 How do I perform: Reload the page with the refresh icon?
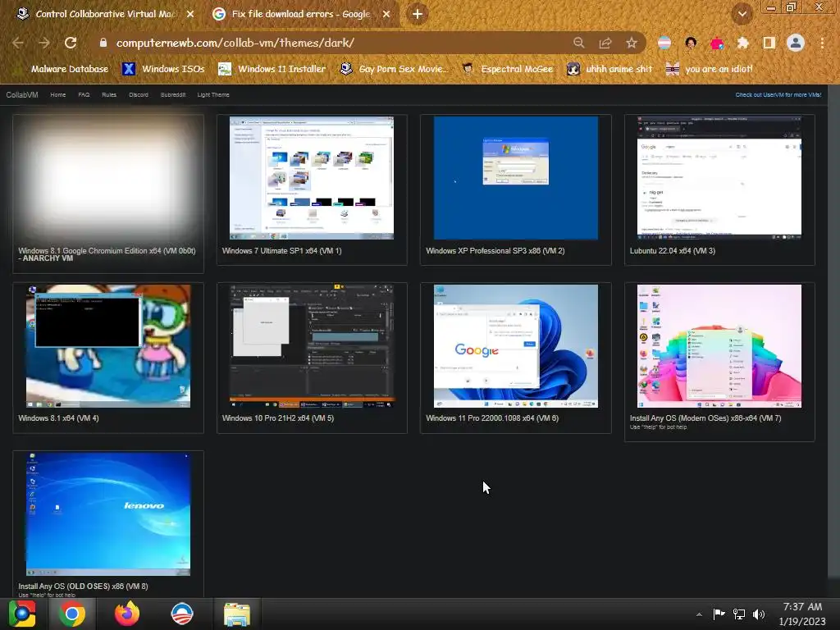(x=71, y=43)
